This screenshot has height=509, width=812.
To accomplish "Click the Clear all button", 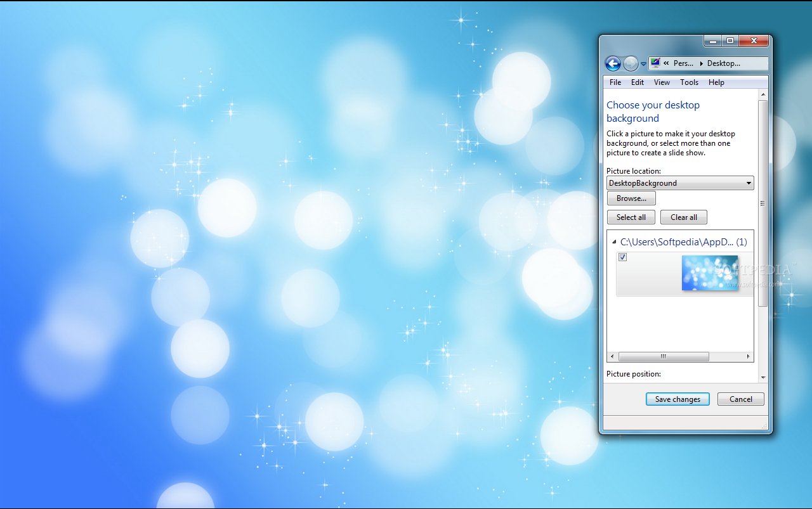I will coord(684,217).
